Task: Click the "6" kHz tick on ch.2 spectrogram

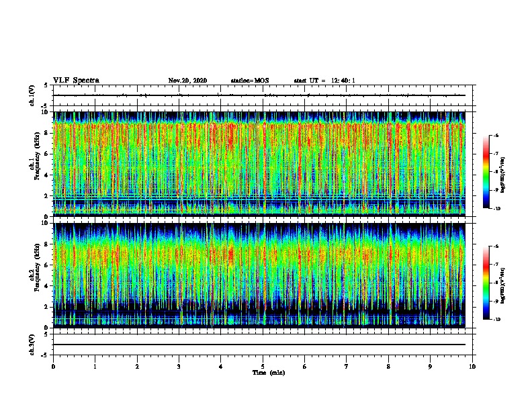Action: click(47, 265)
